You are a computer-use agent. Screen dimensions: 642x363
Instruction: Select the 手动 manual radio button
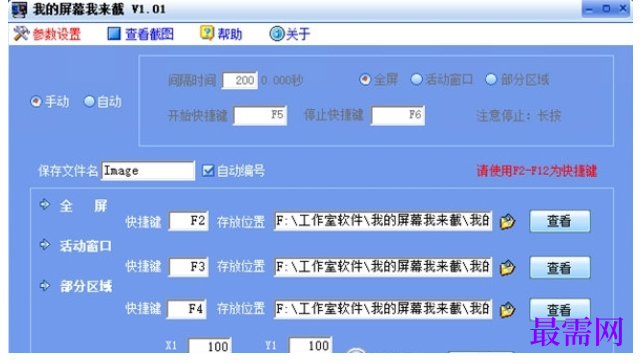36,101
